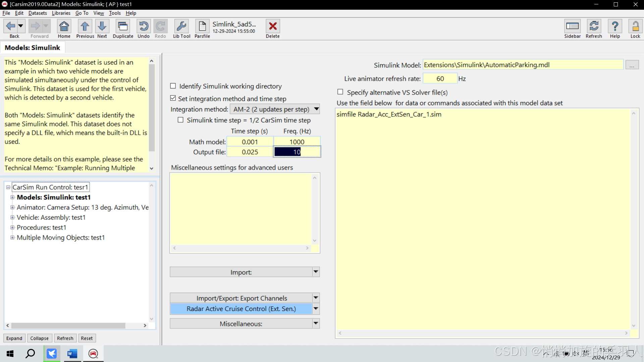Click the Collapse button below the tree
Image resolution: width=644 pixels, height=362 pixels.
tap(39, 338)
